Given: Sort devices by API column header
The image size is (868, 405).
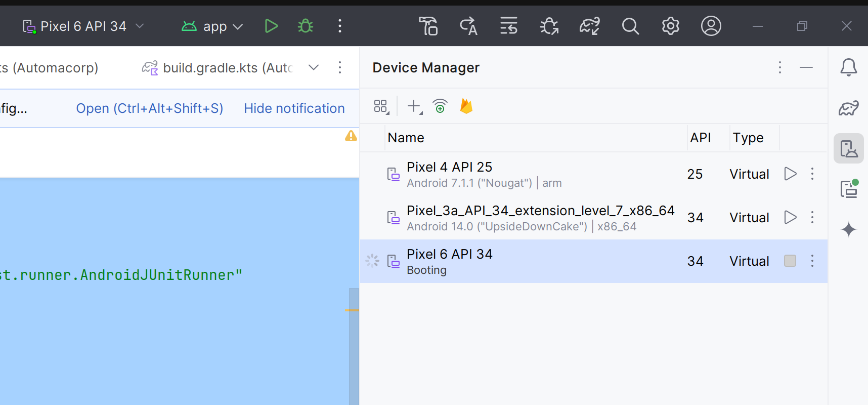Looking at the screenshot, I should [x=708, y=138].
